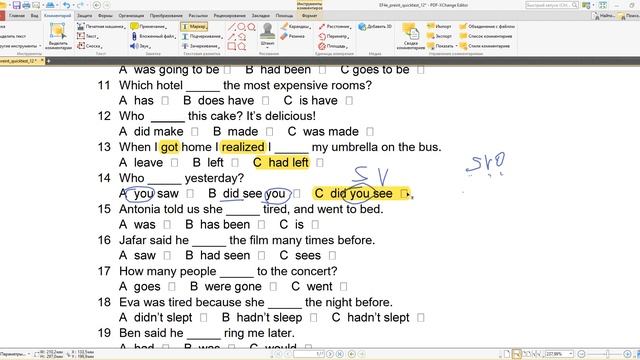Select the Text Box tool
This screenshot has height=360, width=640.
coord(87,36)
